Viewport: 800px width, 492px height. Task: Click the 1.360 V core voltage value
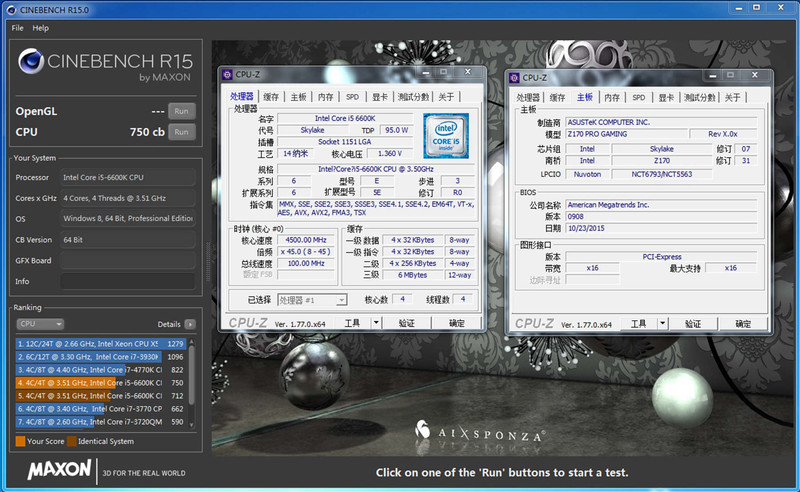pos(390,153)
